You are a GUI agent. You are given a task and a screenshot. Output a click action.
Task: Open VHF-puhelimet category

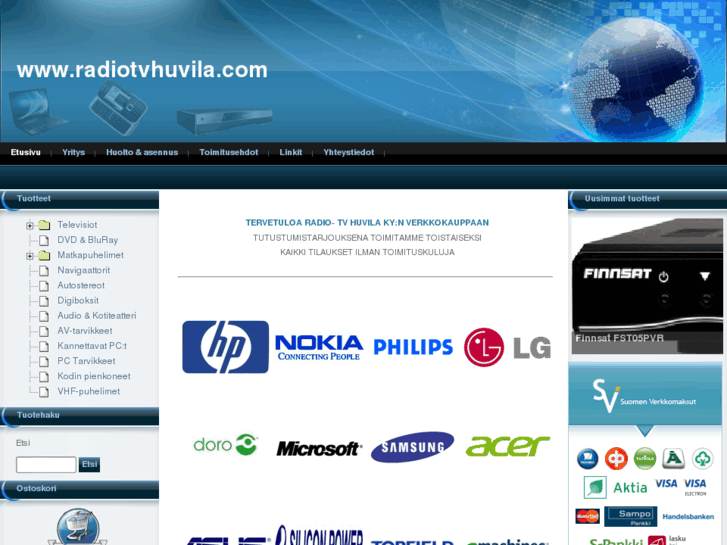[88, 391]
